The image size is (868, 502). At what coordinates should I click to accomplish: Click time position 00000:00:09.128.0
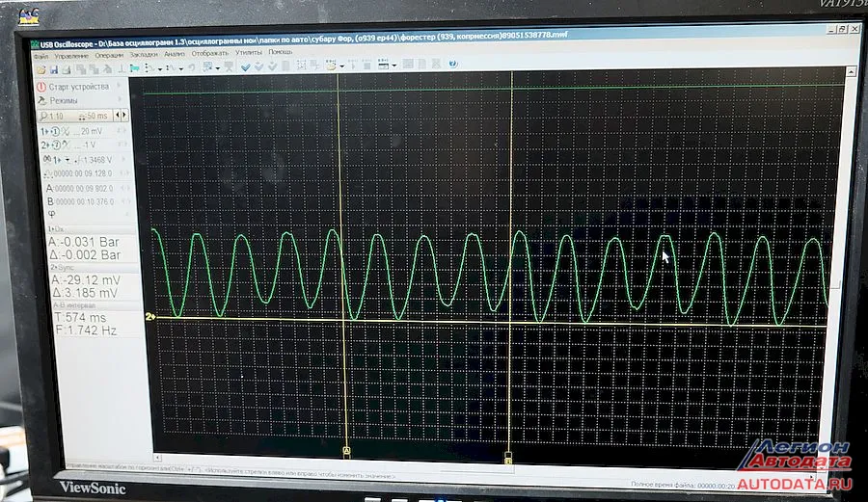[83, 173]
